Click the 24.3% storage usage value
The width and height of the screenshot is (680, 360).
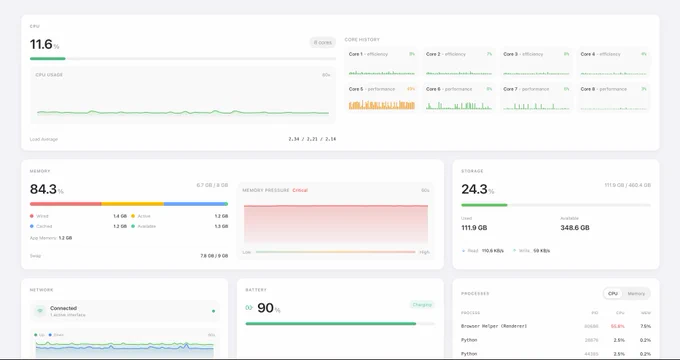pyautogui.click(x=477, y=190)
